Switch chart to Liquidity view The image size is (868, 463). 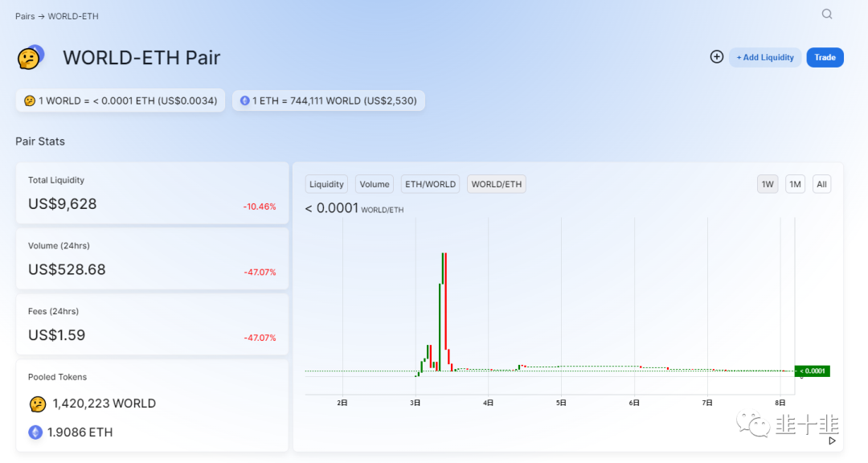(326, 184)
